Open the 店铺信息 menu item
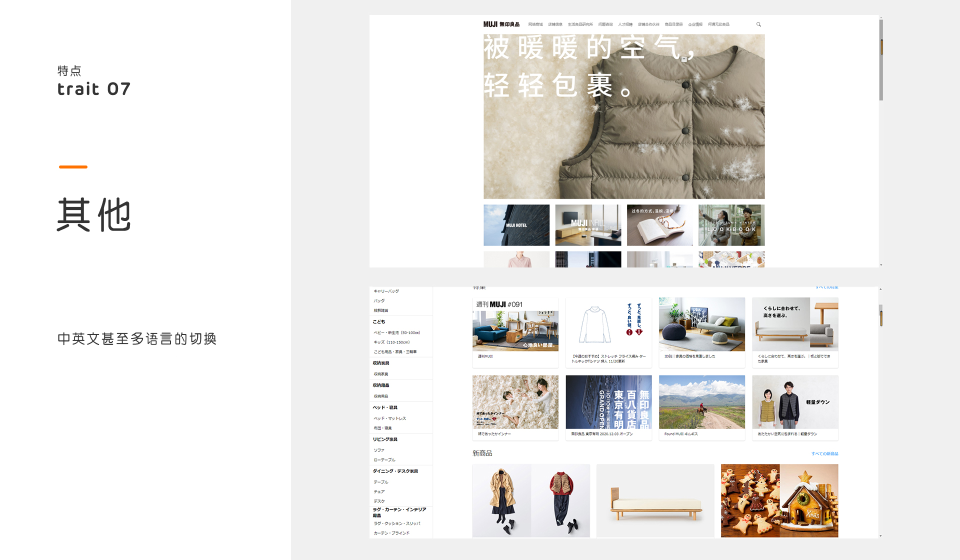The image size is (960, 560). [555, 24]
